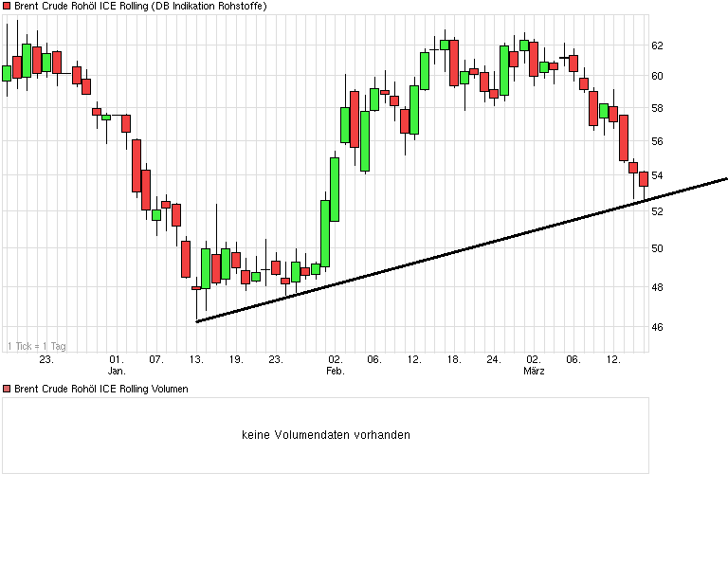728x582 pixels.
Task: Click the price axis label 50
Action: point(657,248)
